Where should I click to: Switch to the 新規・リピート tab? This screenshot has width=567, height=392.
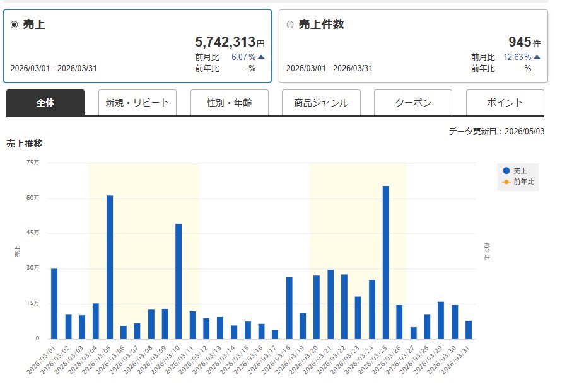click(x=137, y=103)
